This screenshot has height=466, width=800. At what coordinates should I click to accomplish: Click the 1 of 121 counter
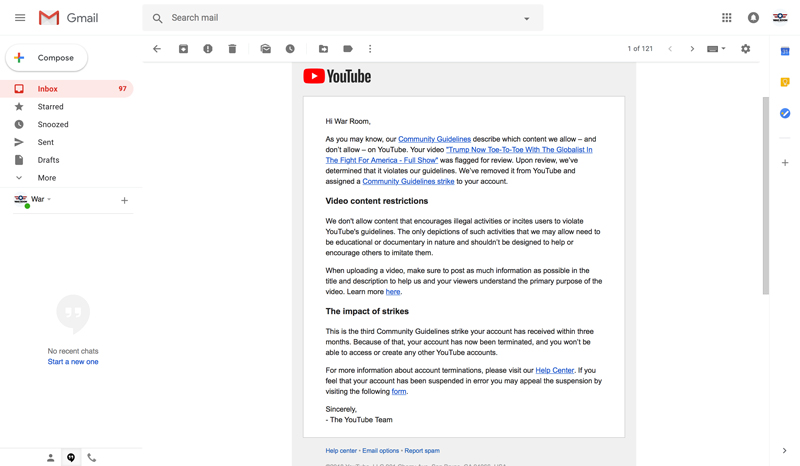640,49
